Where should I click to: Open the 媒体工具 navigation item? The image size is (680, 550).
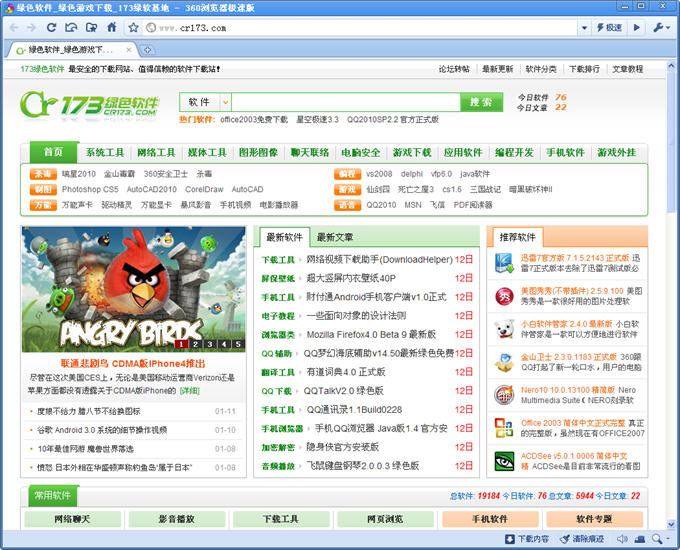[207, 153]
